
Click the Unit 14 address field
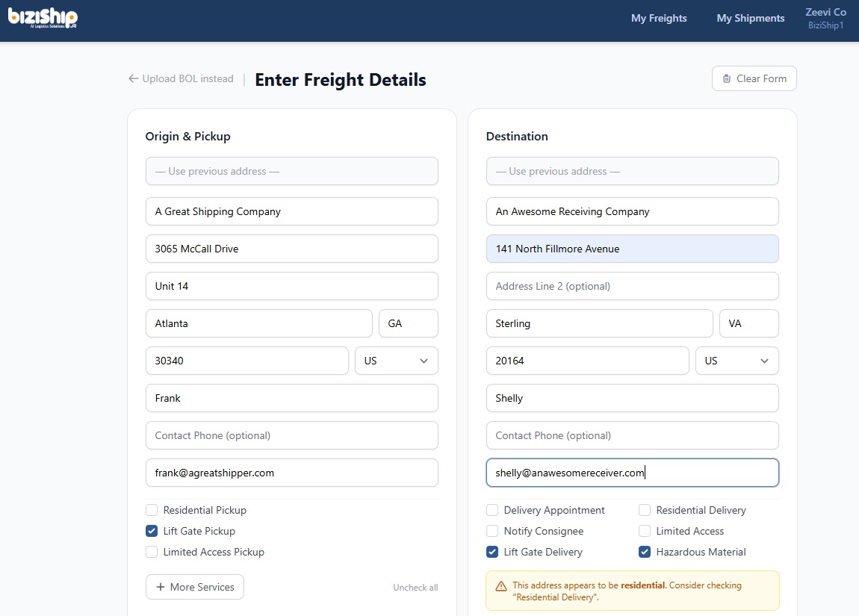pos(292,286)
